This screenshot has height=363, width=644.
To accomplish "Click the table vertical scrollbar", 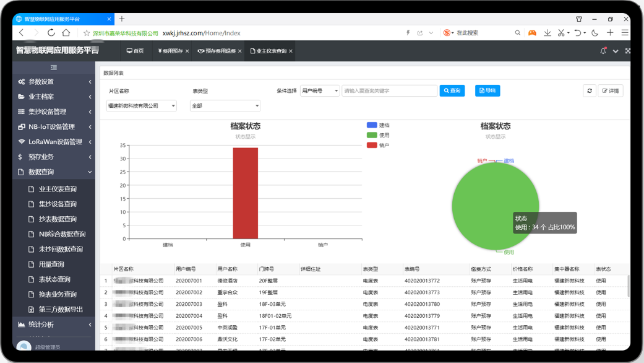I will 629,286.
